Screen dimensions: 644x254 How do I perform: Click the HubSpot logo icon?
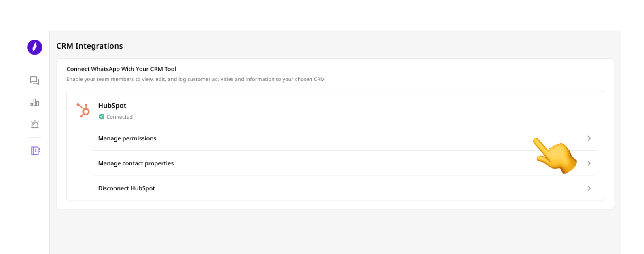83,110
